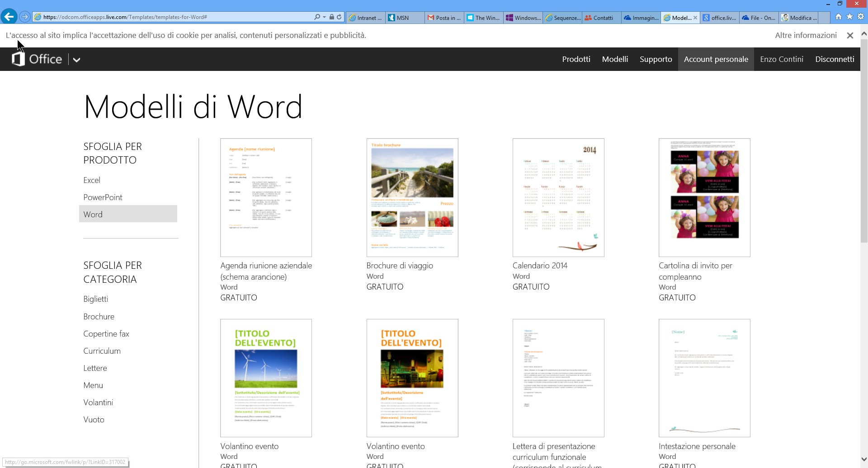The height and width of the screenshot is (468, 868).
Task: Open the Prodotti menu
Action: (x=576, y=59)
